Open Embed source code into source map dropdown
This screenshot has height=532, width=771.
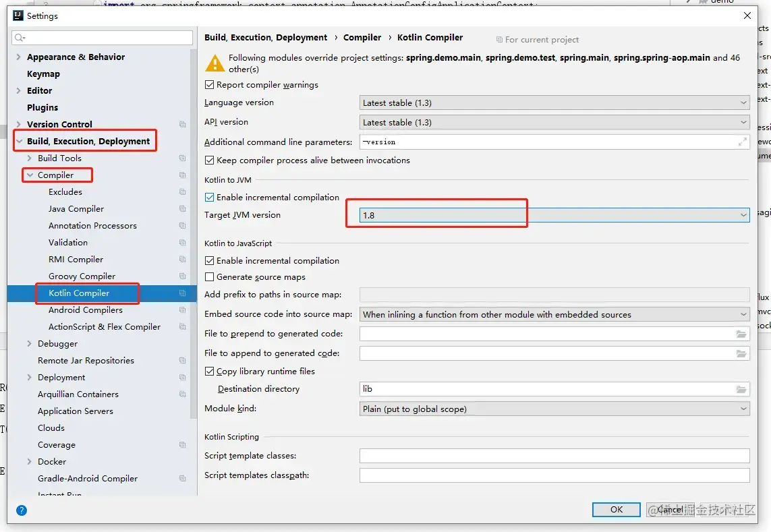(x=554, y=314)
